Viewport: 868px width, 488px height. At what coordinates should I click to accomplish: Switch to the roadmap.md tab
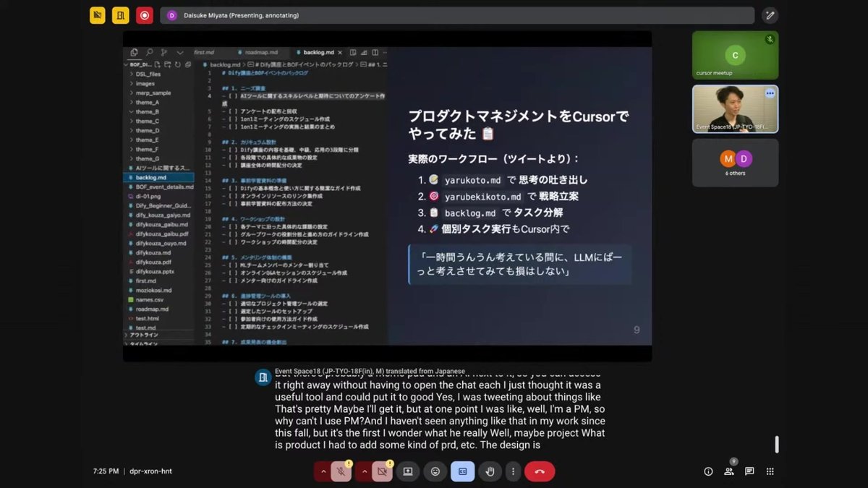tap(262, 52)
